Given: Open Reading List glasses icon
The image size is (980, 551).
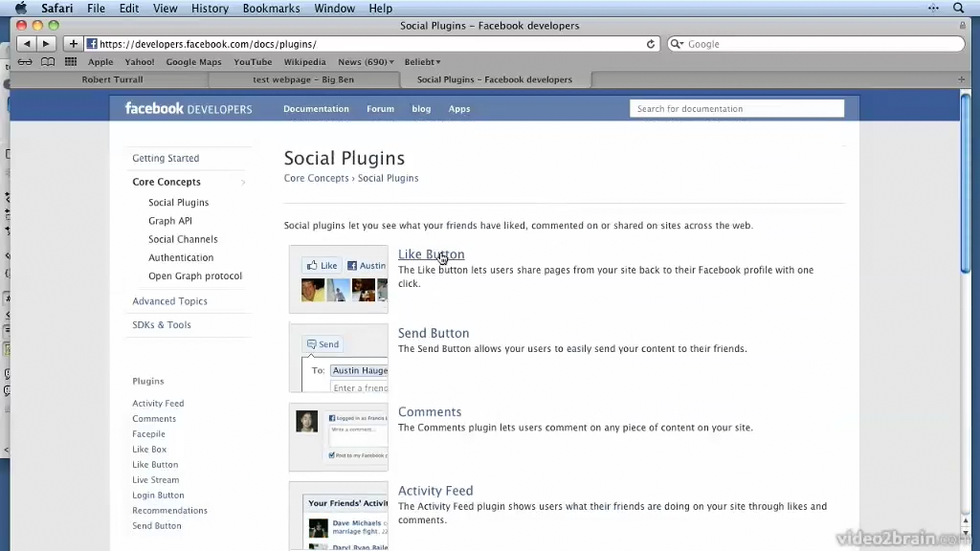Looking at the screenshot, I should (25, 62).
